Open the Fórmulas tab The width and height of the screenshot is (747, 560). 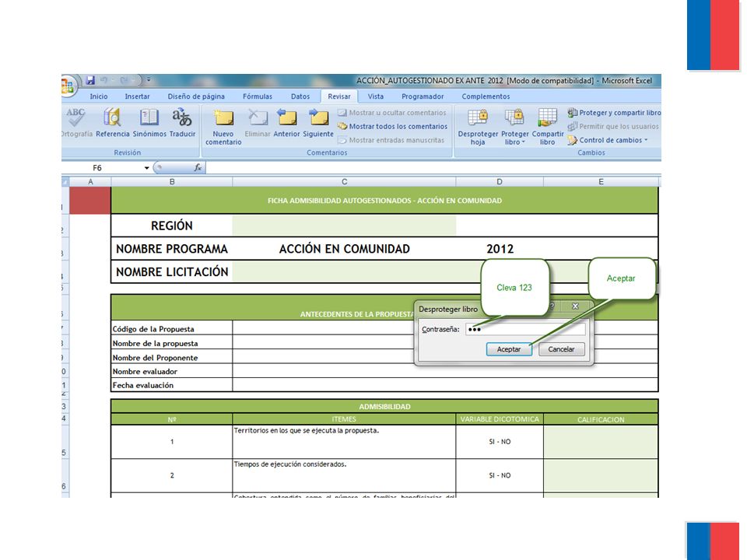[x=258, y=96]
